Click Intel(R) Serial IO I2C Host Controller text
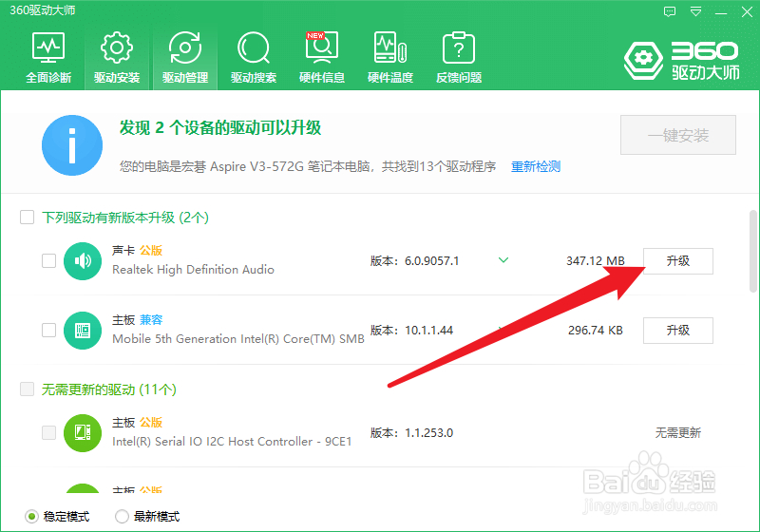The image size is (760, 532). pos(232,442)
